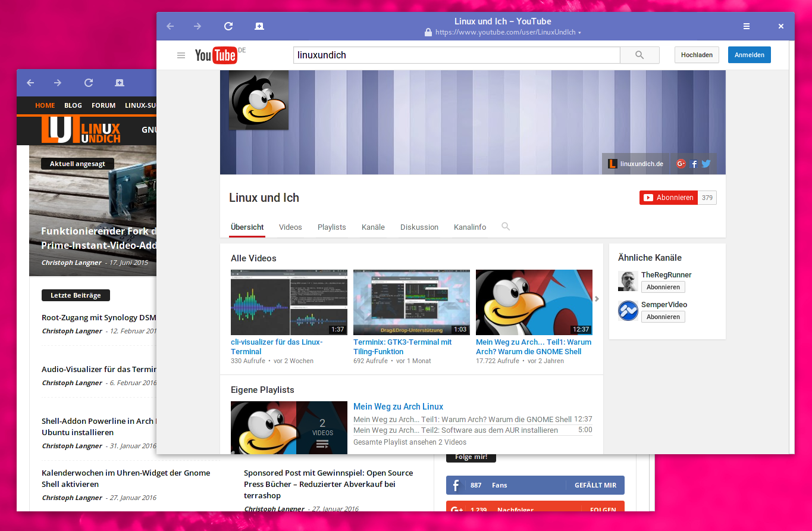Viewport: 812px width, 531px height.
Task: Open cli-visualizer für das Linux-Terminal title
Action: click(x=277, y=346)
